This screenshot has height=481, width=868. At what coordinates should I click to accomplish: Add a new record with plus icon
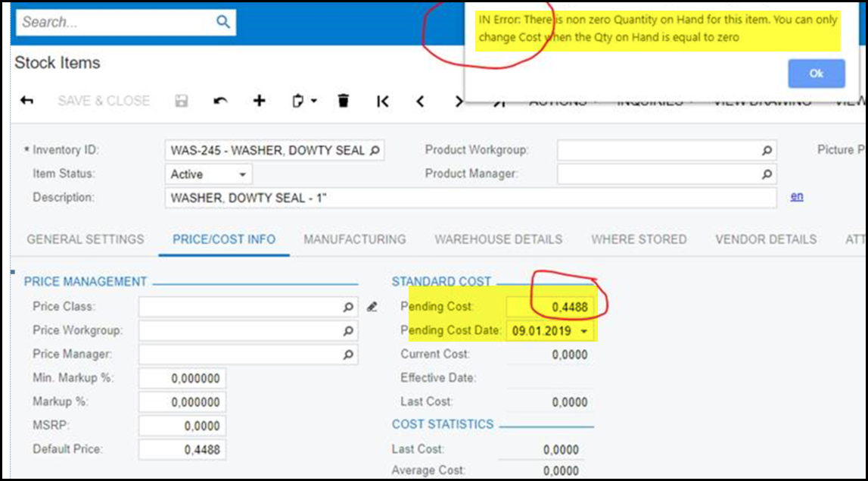260,101
